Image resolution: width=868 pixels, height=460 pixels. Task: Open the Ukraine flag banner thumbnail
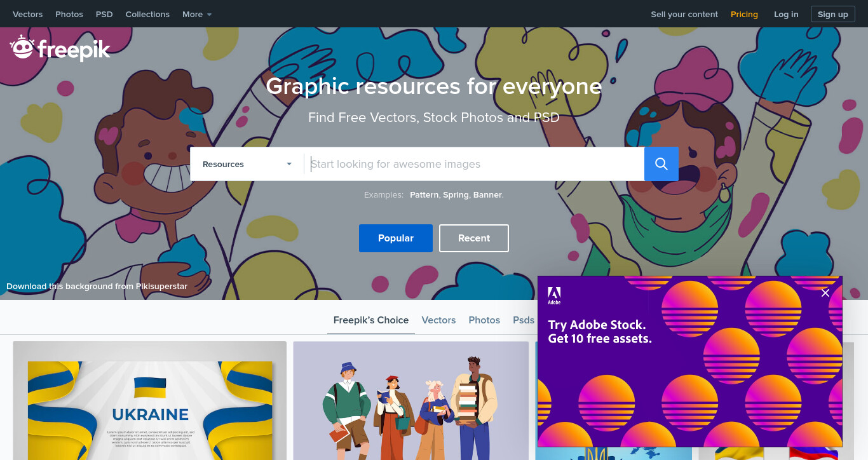click(150, 401)
